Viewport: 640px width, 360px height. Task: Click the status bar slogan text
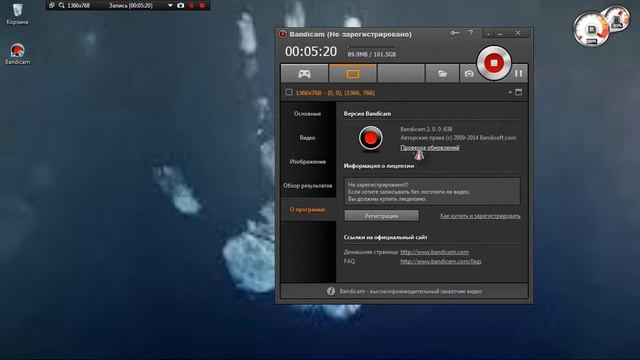pos(411,291)
